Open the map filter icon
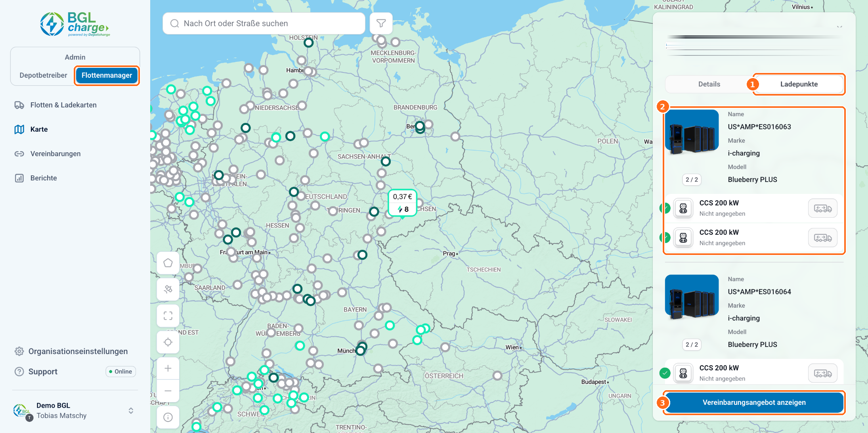The height and width of the screenshot is (433, 868). click(381, 23)
